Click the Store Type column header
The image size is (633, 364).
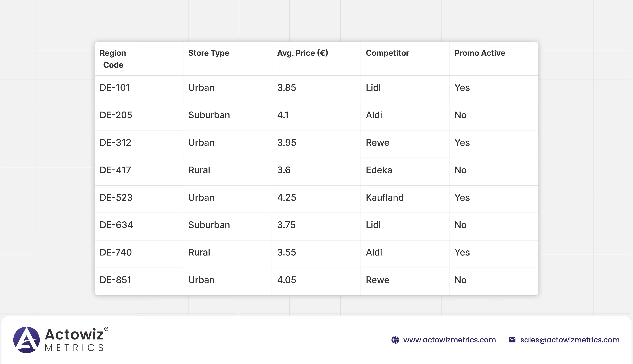click(x=209, y=53)
